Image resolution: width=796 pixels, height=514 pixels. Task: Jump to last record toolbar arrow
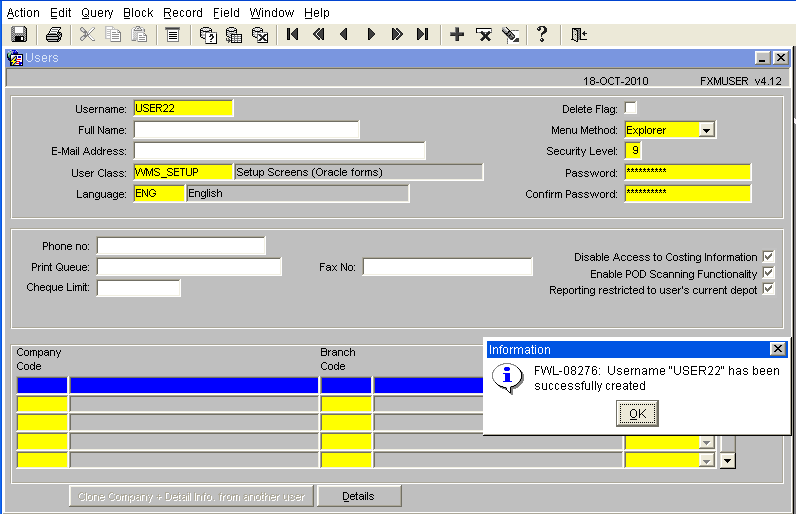[x=422, y=35]
